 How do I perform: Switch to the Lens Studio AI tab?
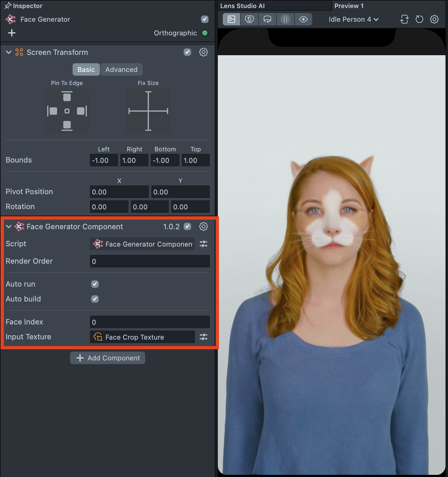tap(242, 6)
